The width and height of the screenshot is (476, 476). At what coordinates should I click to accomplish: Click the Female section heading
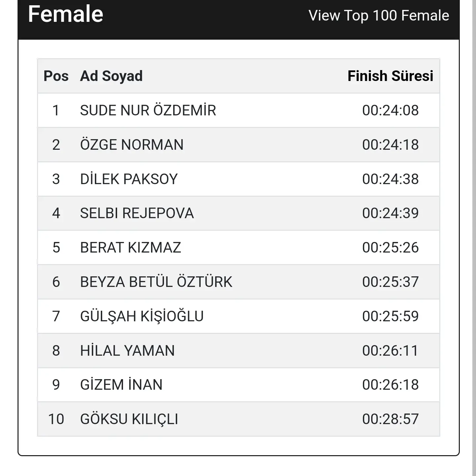click(65, 14)
